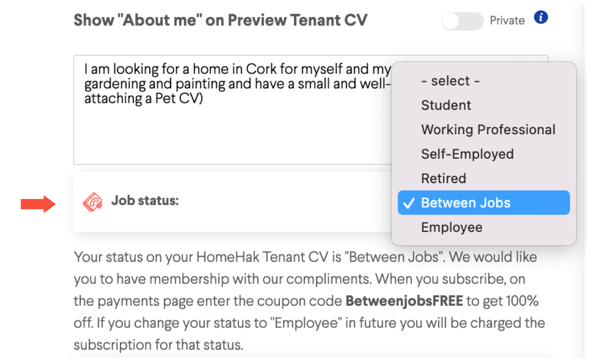
Task: Select Student from the job status list
Action: pos(446,105)
